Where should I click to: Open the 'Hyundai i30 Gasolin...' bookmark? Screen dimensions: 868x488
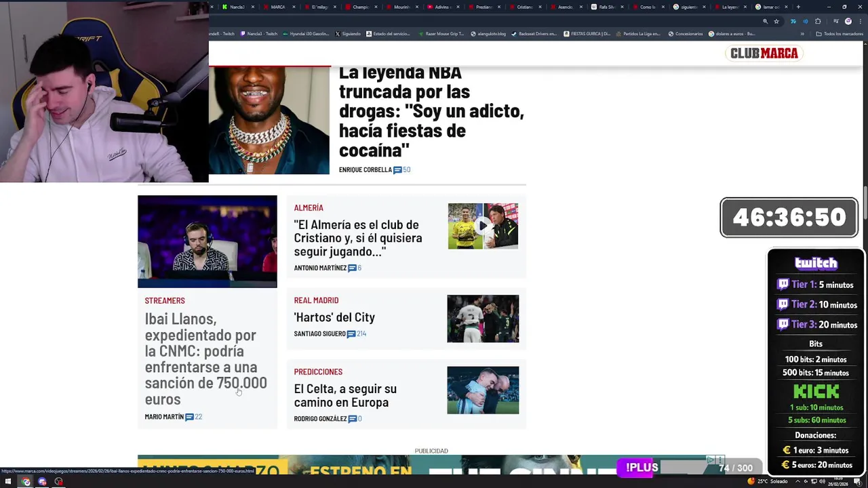305,34
